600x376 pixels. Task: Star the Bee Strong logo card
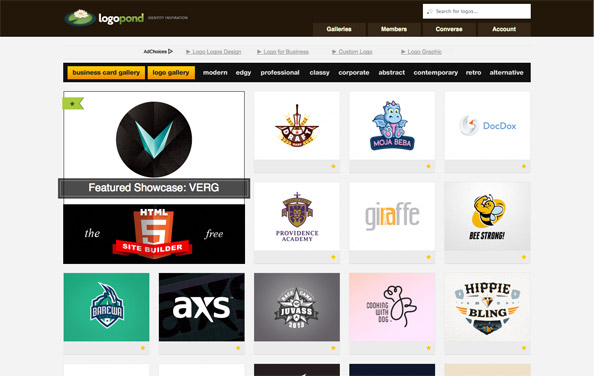click(524, 257)
